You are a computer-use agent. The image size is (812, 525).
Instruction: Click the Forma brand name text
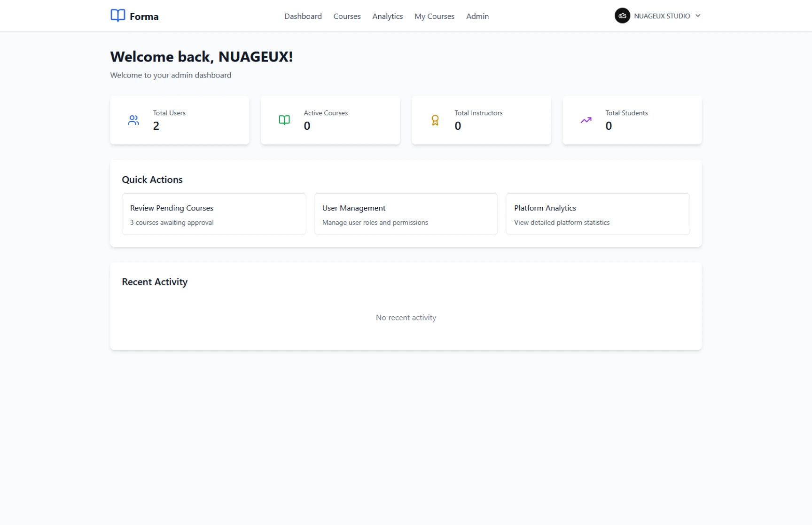pyautogui.click(x=144, y=16)
